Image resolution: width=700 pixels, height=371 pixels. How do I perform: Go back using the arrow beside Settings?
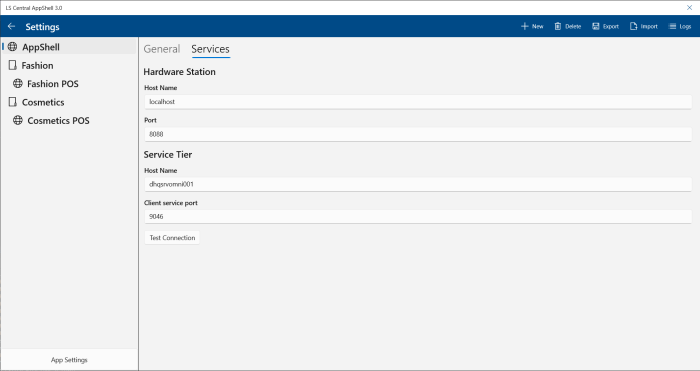coord(12,26)
